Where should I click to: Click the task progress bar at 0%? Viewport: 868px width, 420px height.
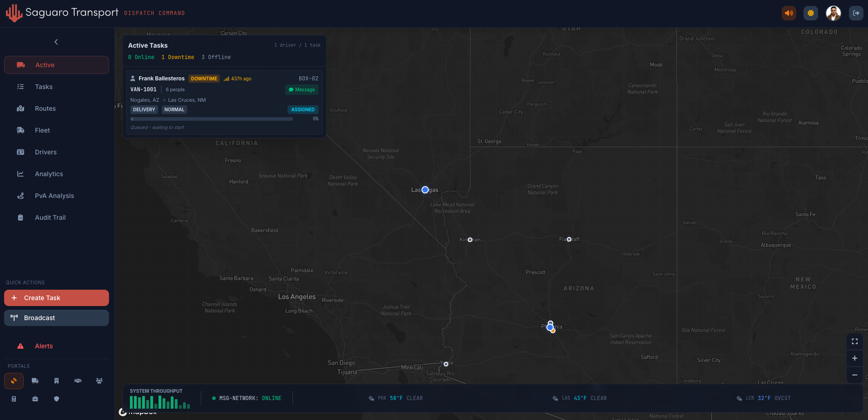pyautogui.click(x=211, y=119)
